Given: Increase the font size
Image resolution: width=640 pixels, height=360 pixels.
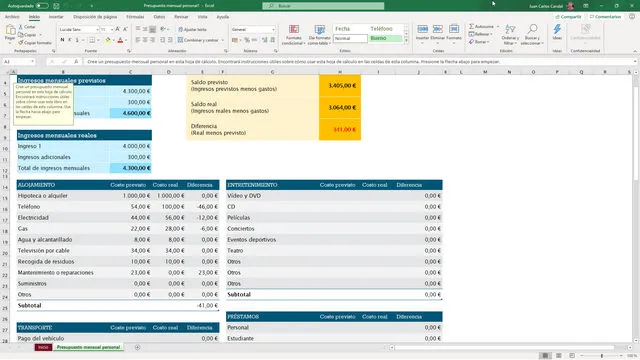Looking at the screenshot, I should click(x=118, y=29).
